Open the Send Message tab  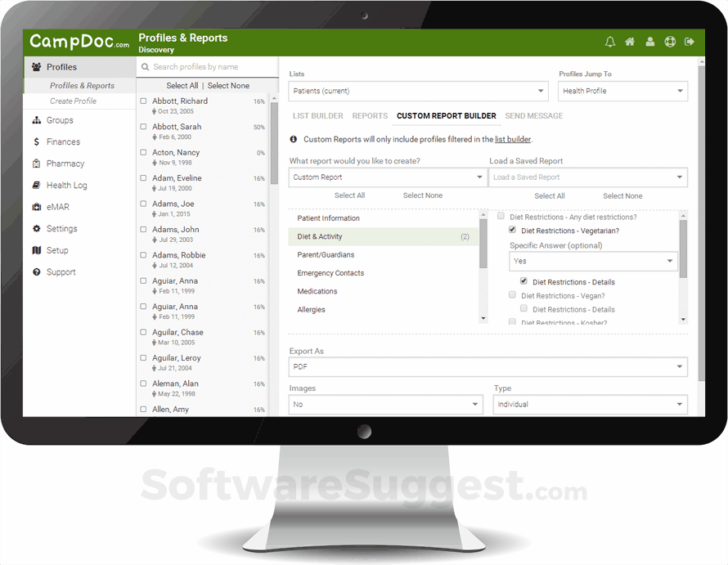533,115
